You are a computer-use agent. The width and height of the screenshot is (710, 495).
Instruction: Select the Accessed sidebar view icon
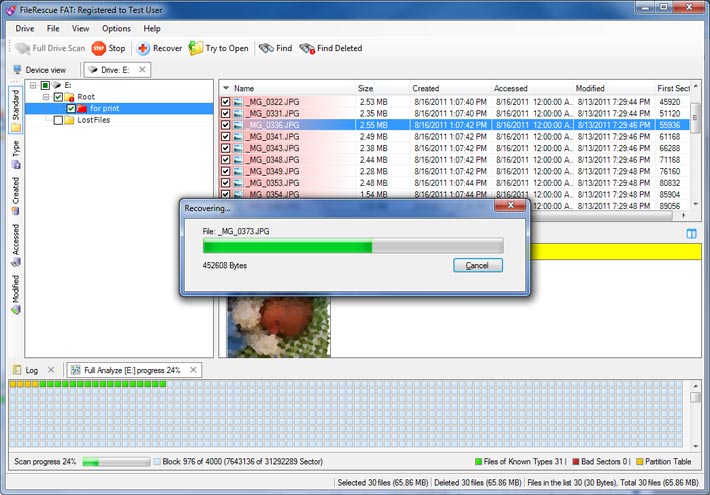[x=16, y=261]
